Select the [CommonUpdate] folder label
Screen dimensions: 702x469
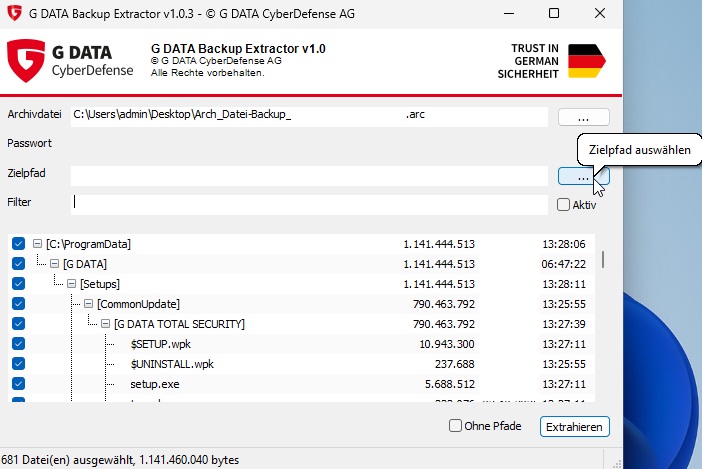click(138, 304)
